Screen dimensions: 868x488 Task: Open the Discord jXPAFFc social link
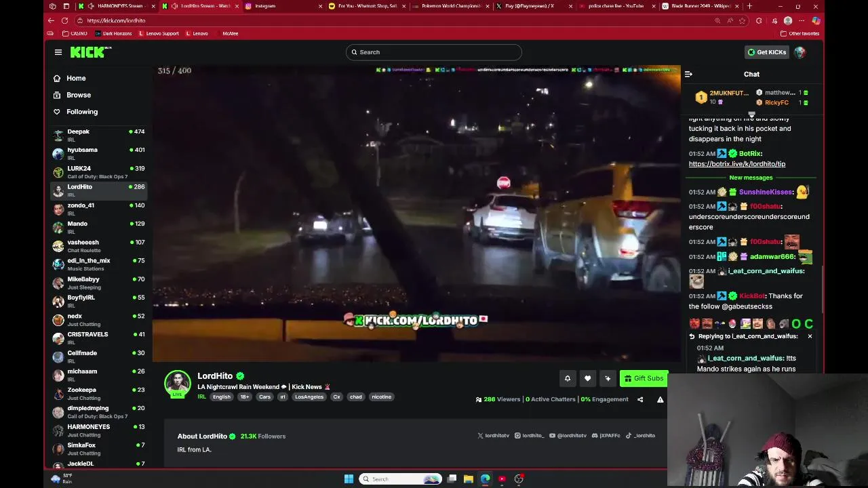pyautogui.click(x=606, y=436)
